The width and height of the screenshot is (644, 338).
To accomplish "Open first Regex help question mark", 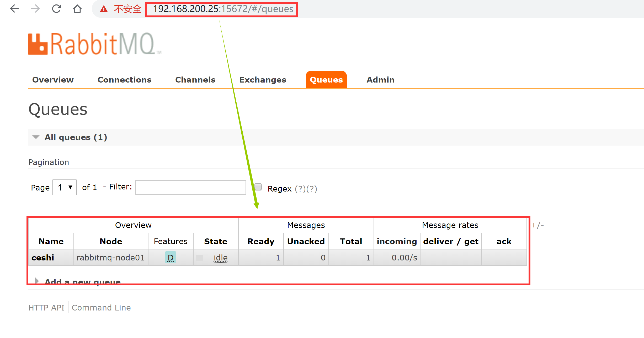I will click(300, 189).
